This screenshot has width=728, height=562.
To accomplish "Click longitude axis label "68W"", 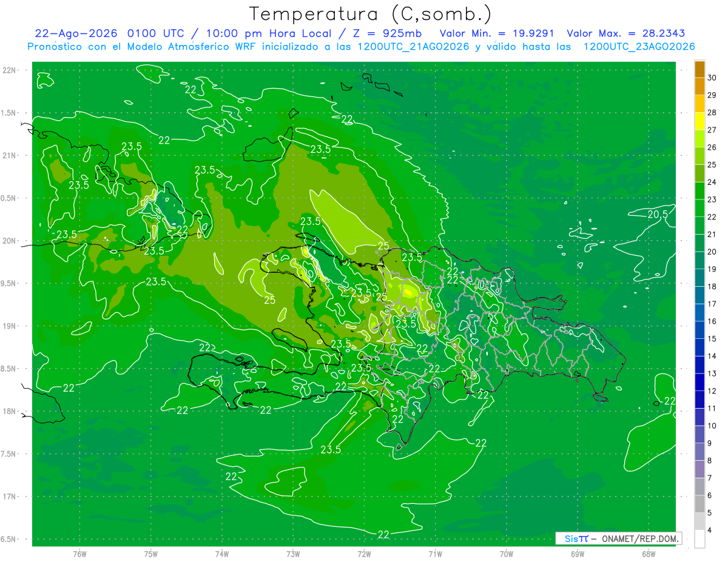I will click(649, 554).
